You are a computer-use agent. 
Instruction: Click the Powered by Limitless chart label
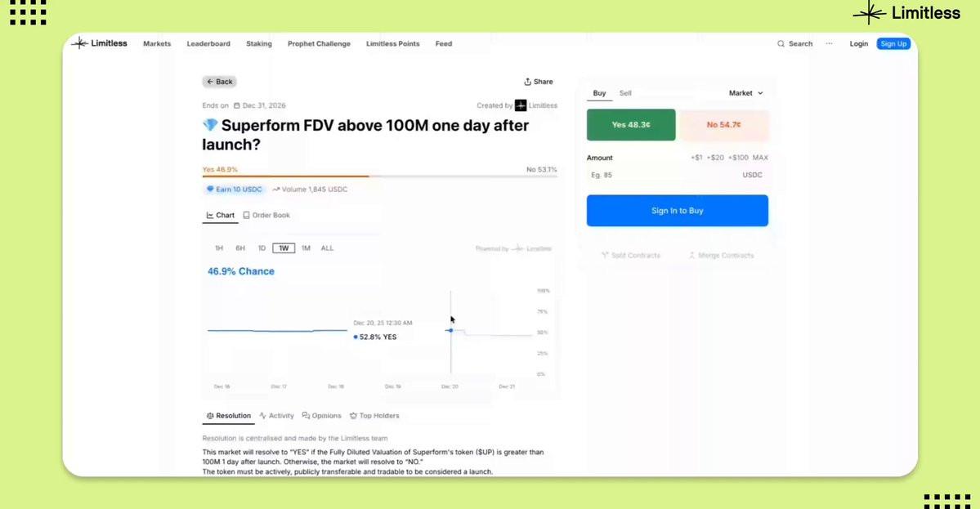tap(514, 248)
